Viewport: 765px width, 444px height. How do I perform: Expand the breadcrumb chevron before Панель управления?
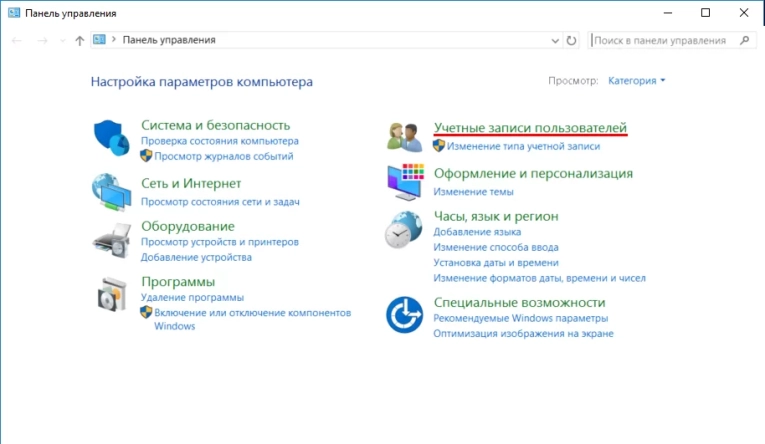pyautogui.click(x=114, y=40)
